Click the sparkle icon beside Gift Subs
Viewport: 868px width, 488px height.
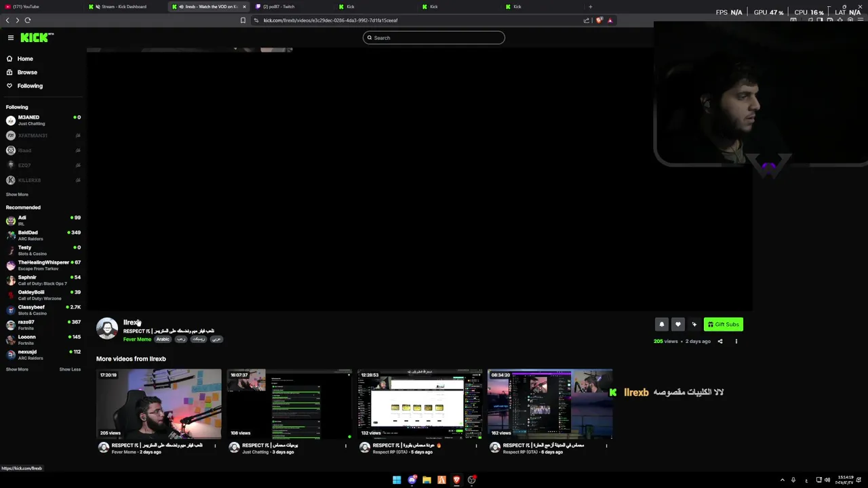pyautogui.click(x=694, y=325)
